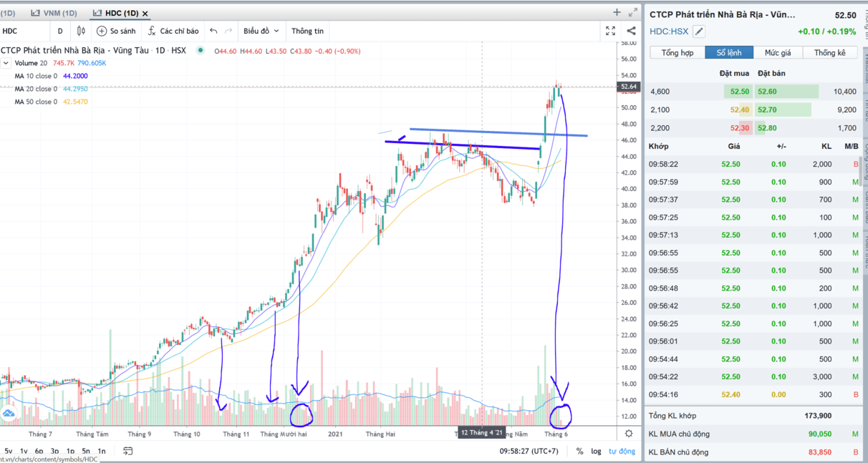Click the pencil edit icon beside HDC:HSX
868x463 pixels.
699,31
